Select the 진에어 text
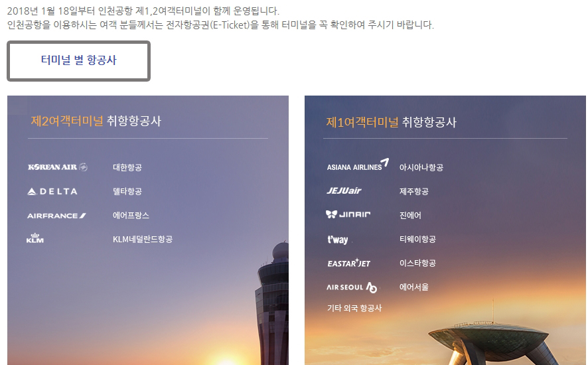The width and height of the screenshot is (588, 365). [x=410, y=215]
